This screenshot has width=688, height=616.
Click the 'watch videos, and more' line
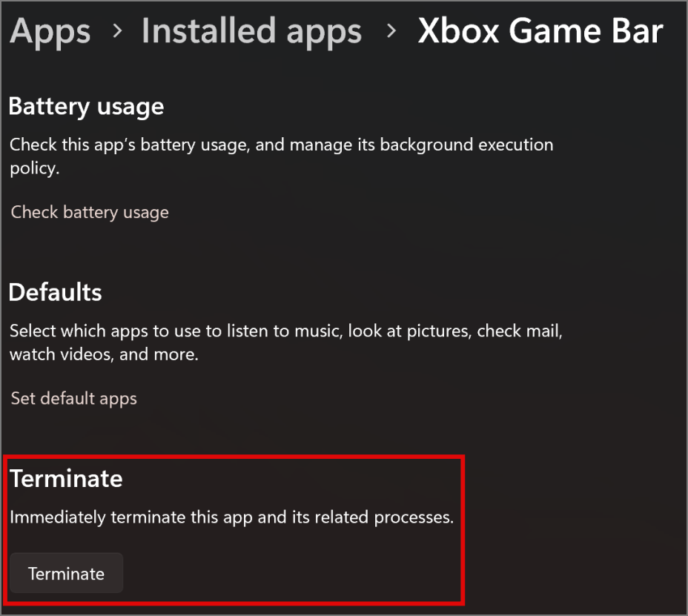104,354
